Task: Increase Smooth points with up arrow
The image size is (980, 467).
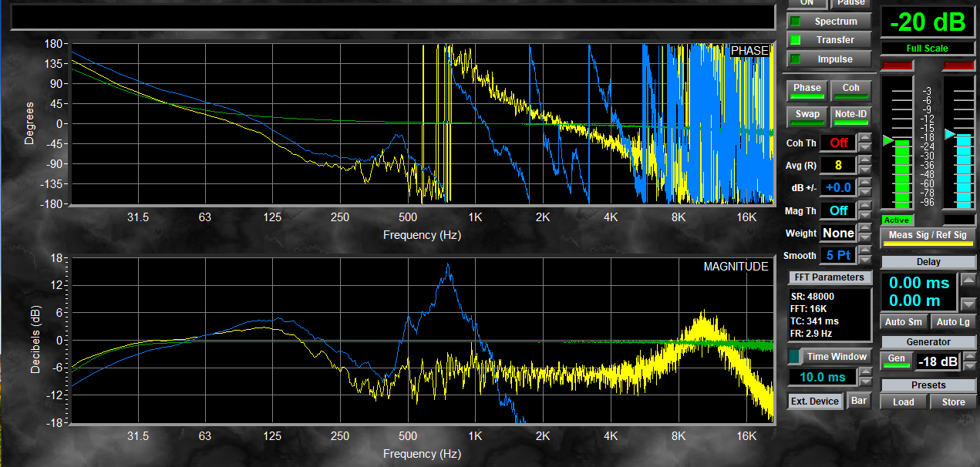Action: pos(865,250)
